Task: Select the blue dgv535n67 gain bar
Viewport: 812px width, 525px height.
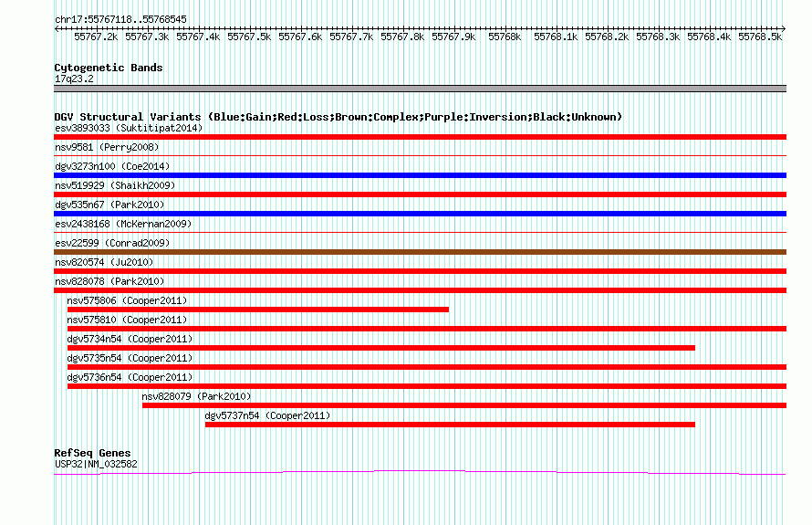Action: [420, 214]
